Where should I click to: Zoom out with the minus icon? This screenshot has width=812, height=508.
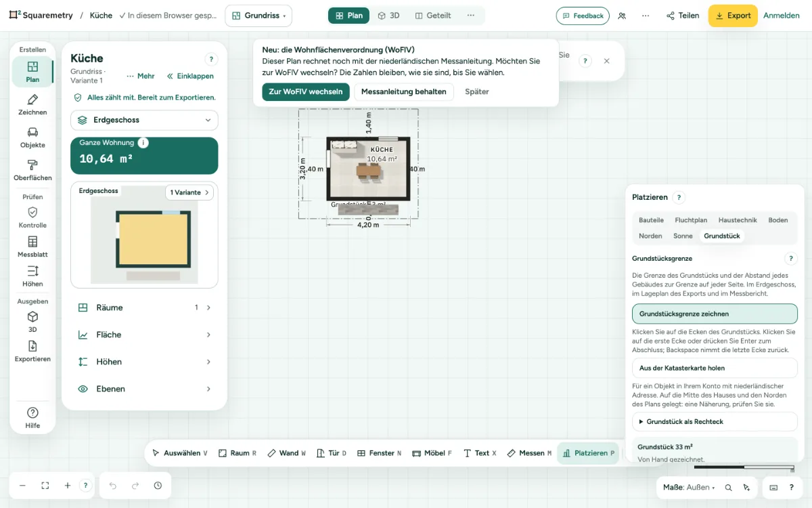[x=22, y=486]
